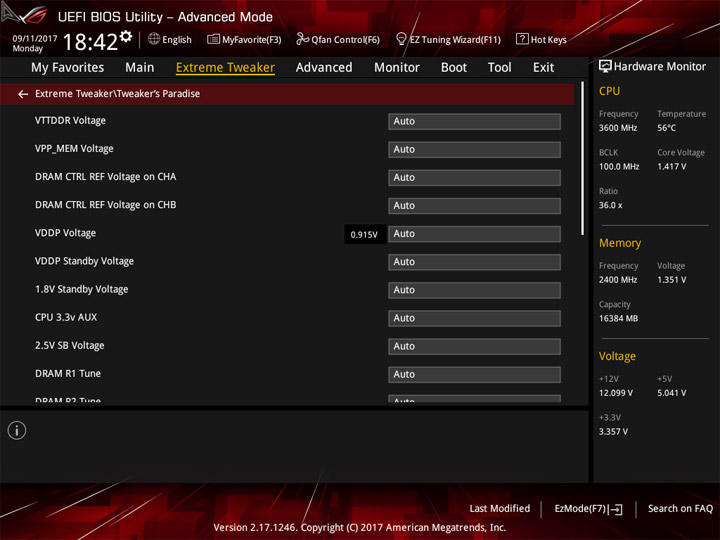Click the 1.8V Standby Voltage label
Image resolution: width=720 pixels, height=540 pixels.
point(81,289)
